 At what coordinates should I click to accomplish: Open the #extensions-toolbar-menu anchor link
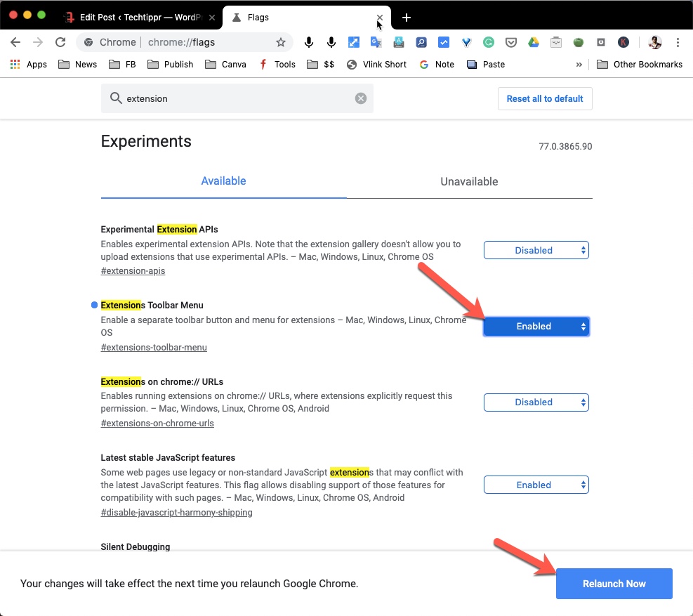click(154, 347)
